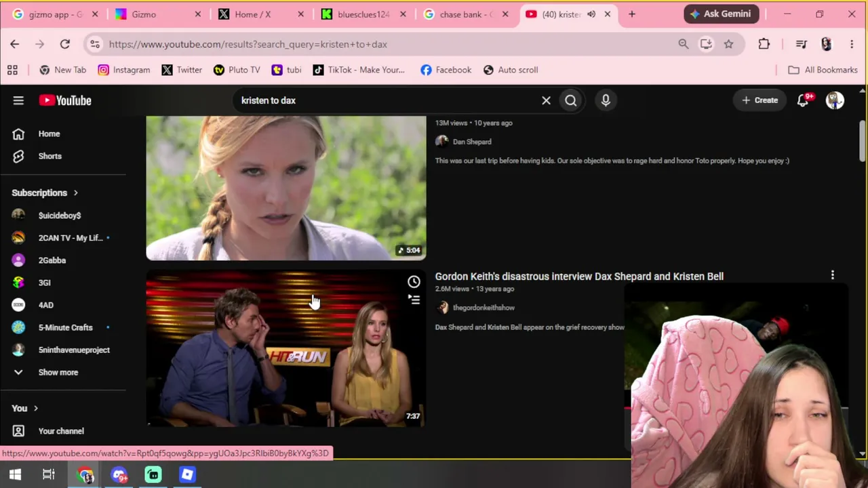The height and width of the screenshot is (488, 868).
Task: Add Gordon Keith video to queue
Action: point(414,300)
